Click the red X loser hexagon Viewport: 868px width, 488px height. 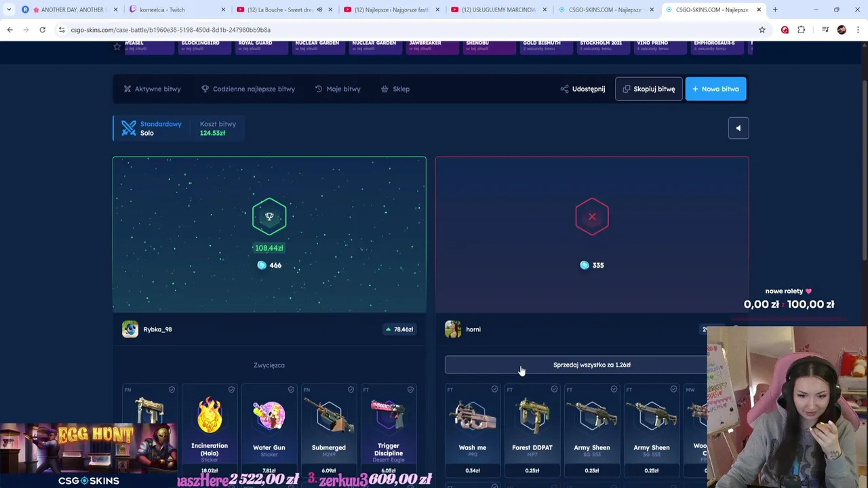(x=592, y=217)
